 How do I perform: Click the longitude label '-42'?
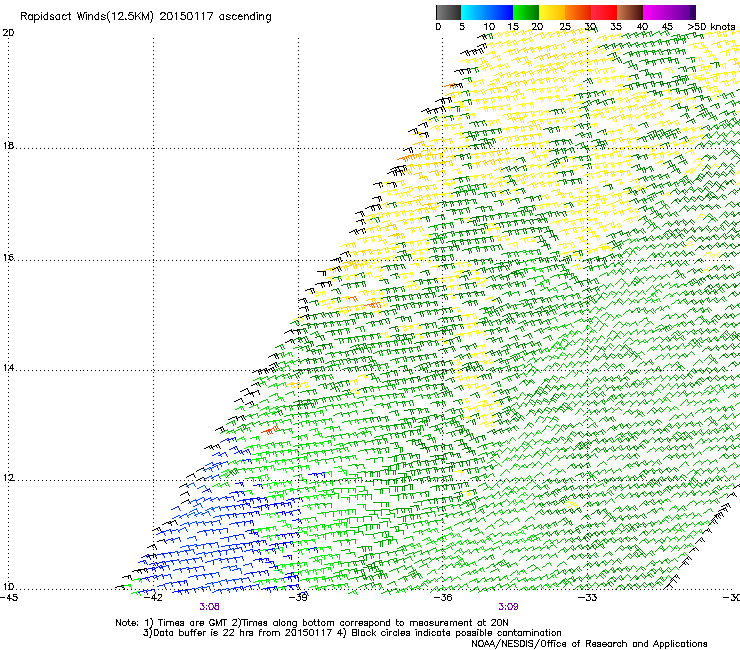tap(153, 598)
